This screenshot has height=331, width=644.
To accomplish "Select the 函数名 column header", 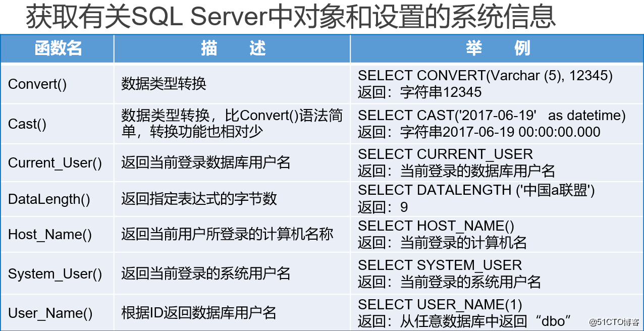I will pyautogui.click(x=58, y=48).
